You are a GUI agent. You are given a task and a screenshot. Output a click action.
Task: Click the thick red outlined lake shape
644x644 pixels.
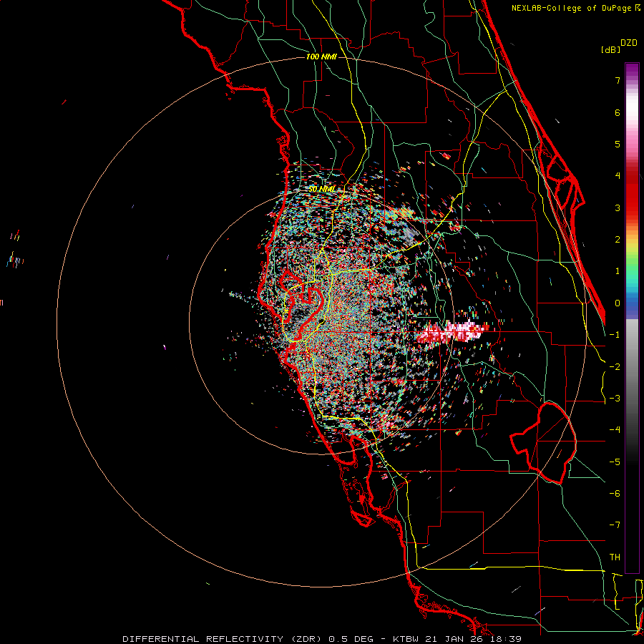tap(543, 443)
